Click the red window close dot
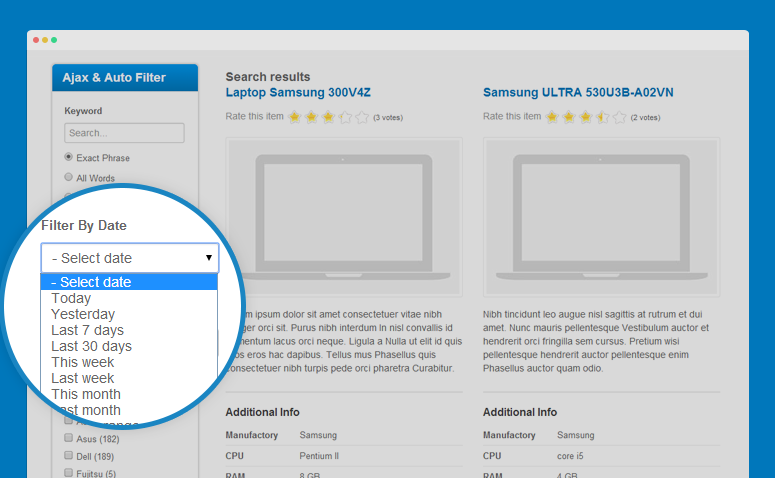 tap(36, 40)
